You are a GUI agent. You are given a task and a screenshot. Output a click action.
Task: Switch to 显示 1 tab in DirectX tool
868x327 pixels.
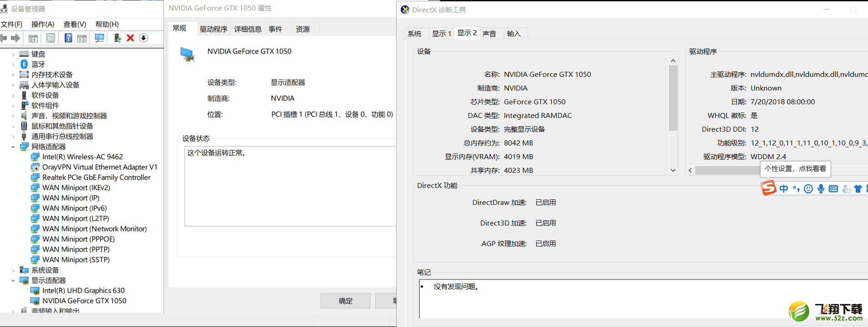pos(442,34)
